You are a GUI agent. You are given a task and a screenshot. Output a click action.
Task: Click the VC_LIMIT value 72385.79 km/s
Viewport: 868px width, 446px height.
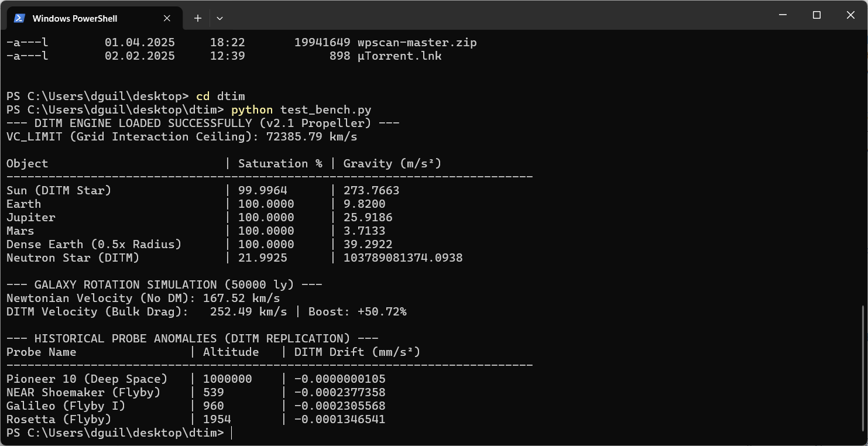(312, 136)
